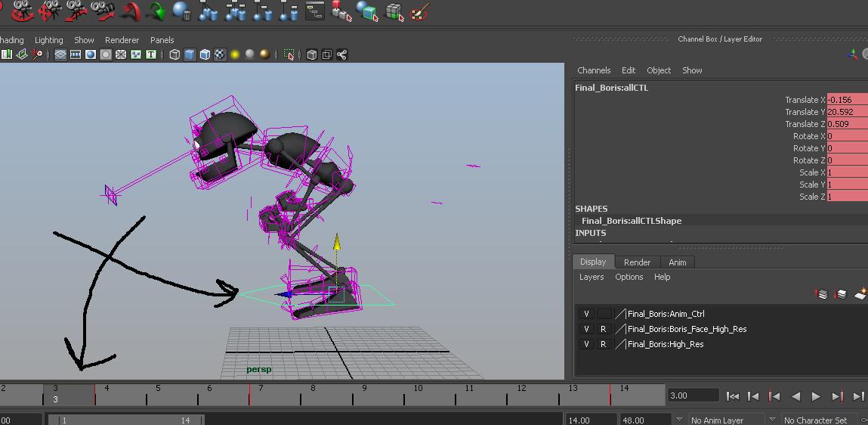
Task: Click the isolate select panel icon
Action: pyautogui.click(x=289, y=55)
